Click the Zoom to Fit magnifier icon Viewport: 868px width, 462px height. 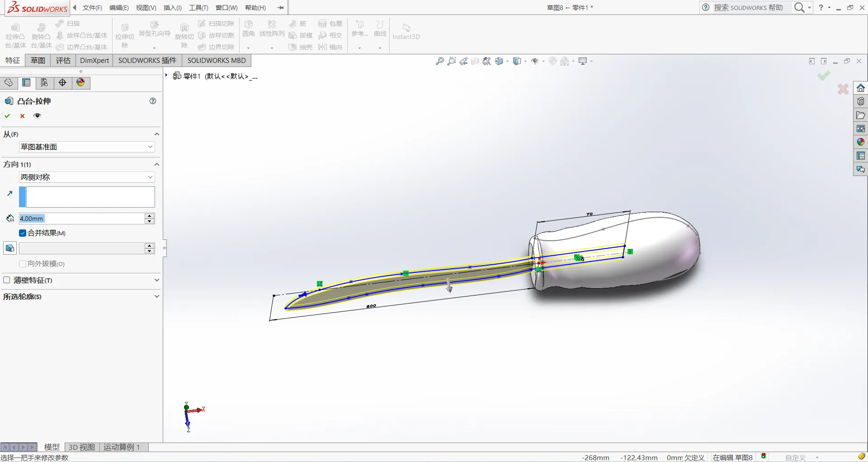pyautogui.click(x=439, y=61)
